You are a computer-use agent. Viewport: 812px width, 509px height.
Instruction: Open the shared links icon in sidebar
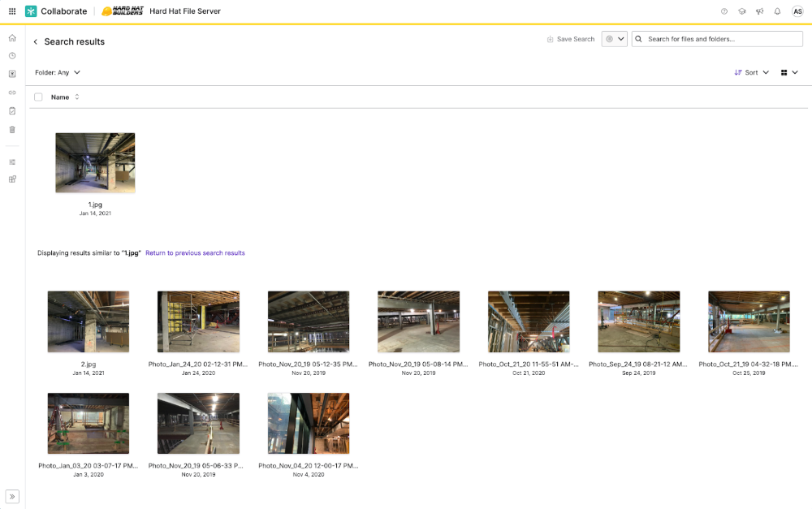pos(12,93)
